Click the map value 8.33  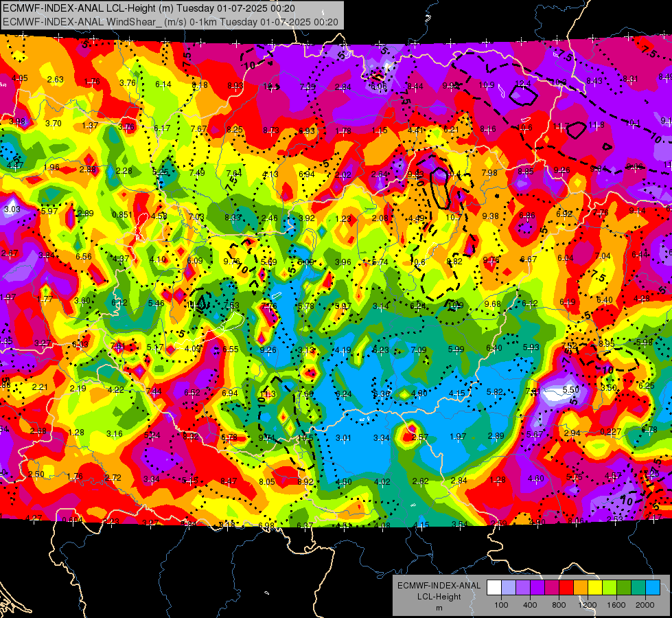pyautogui.click(x=233, y=218)
